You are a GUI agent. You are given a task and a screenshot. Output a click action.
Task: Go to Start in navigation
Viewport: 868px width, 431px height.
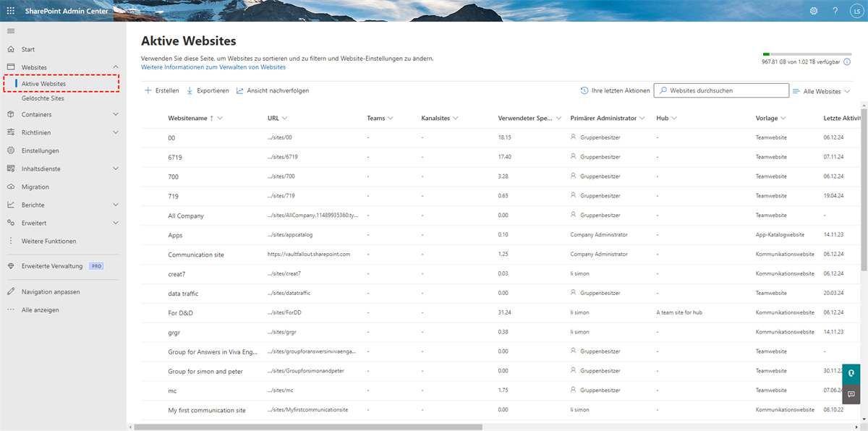pos(28,49)
